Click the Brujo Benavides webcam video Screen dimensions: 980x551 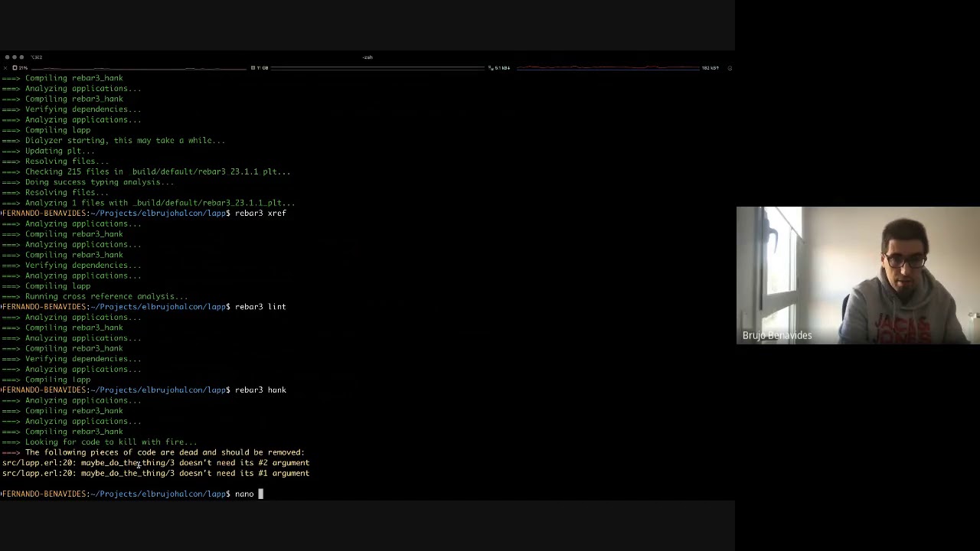click(858, 275)
